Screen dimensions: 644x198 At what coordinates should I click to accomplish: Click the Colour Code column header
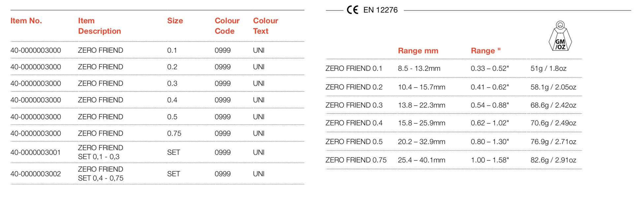click(x=227, y=26)
